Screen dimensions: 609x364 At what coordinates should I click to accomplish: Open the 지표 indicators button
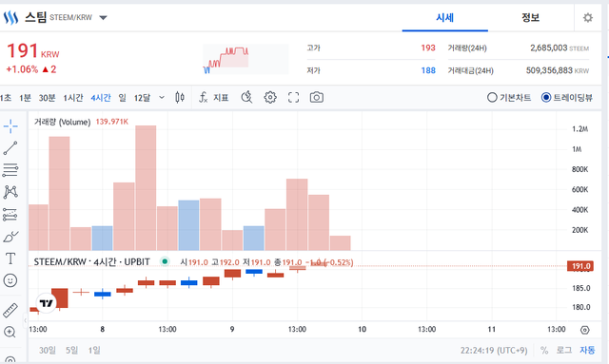(x=213, y=97)
